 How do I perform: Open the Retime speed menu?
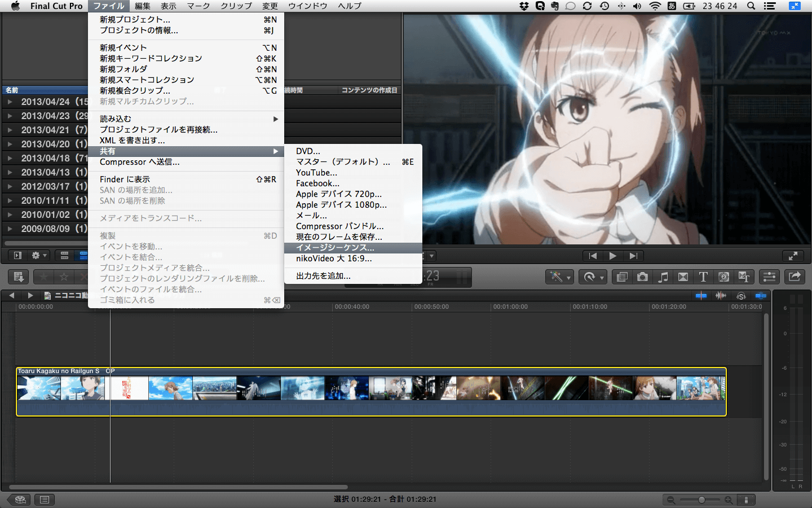(x=594, y=277)
